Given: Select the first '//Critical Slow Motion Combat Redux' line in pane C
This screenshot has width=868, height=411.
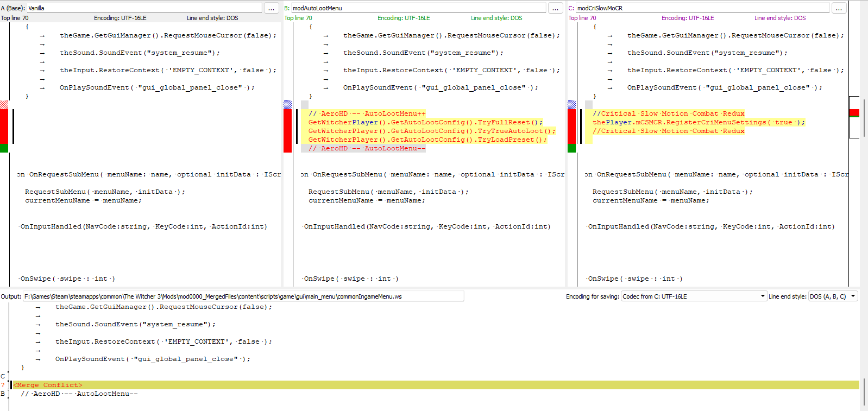Looking at the screenshot, I should tap(669, 113).
